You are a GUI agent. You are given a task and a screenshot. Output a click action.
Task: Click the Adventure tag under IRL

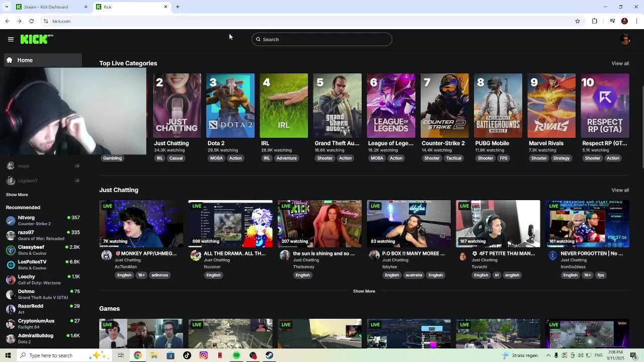pyautogui.click(x=287, y=158)
